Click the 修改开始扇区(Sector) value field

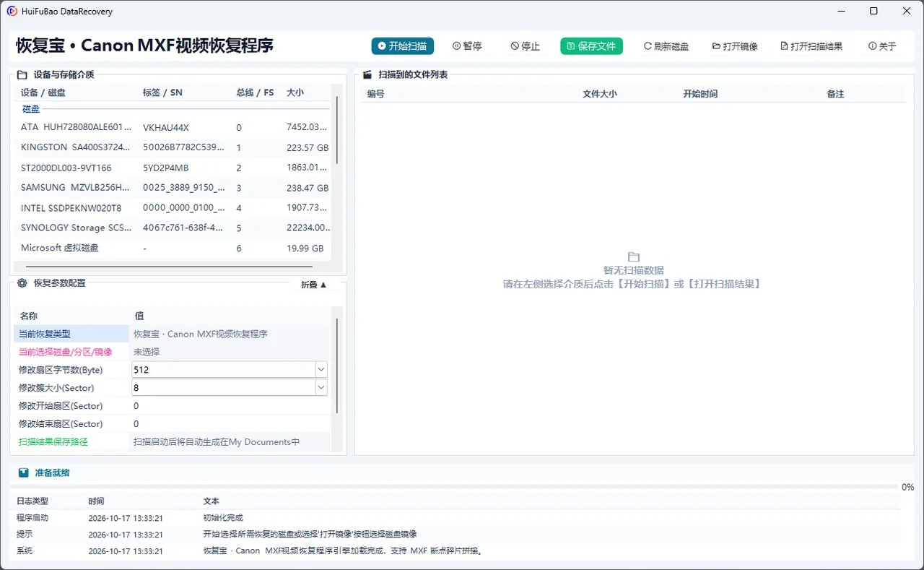[230, 406]
